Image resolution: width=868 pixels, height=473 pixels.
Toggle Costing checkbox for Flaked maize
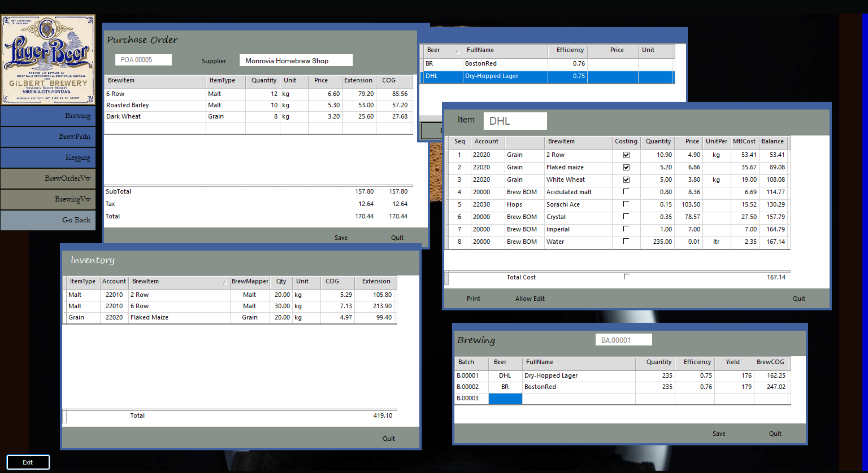[x=626, y=167]
